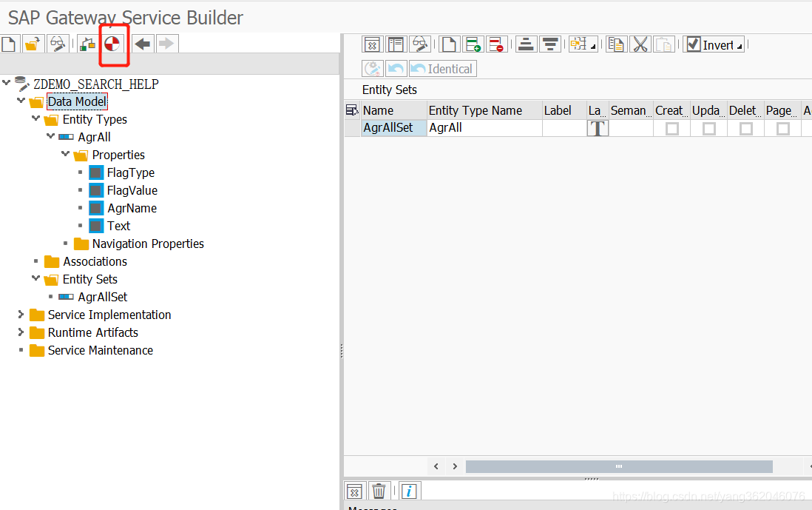812x510 pixels.
Task: Collapse the Entity Sets folder in tree
Action: [x=35, y=278]
